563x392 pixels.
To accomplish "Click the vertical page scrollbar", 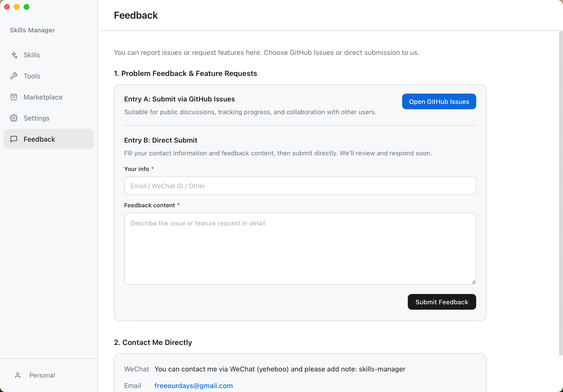I will tap(561, 194).
